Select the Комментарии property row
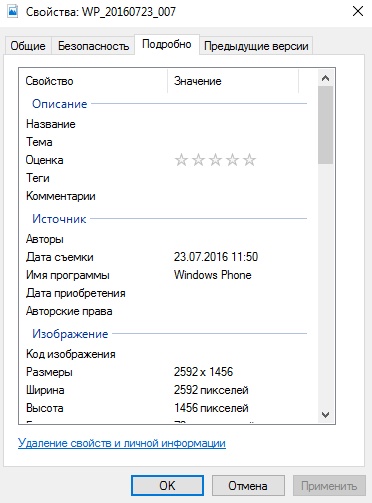Viewport: 372px width, 503px height. pos(166,196)
